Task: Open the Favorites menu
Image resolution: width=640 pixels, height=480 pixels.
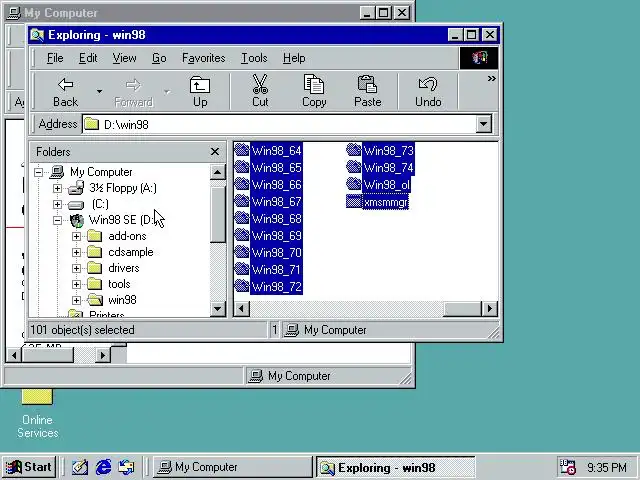Action: pos(203,58)
